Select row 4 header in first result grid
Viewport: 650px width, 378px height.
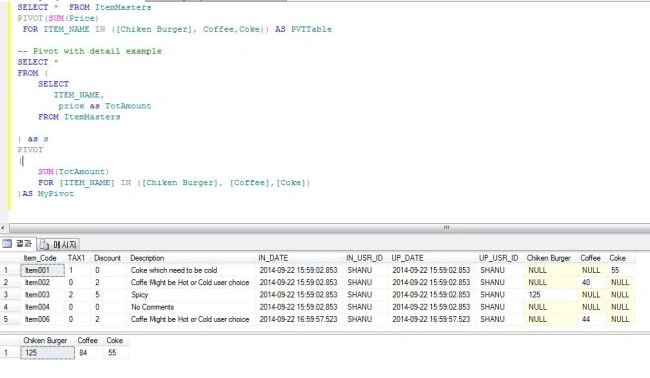click(x=10, y=307)
